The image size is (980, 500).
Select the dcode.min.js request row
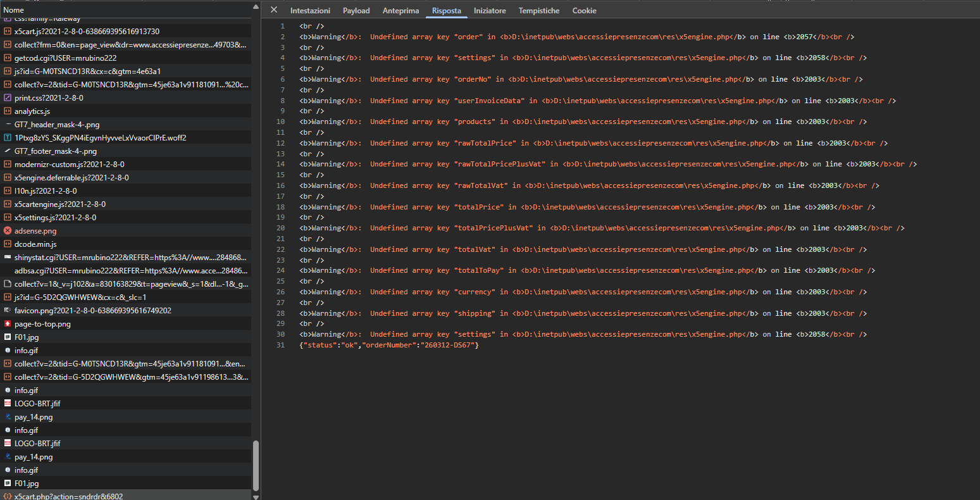(x=35, y=244)
